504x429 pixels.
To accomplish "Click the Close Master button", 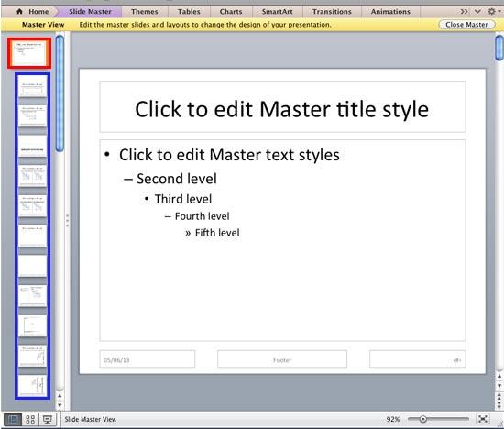I will (x=466, y=25).
